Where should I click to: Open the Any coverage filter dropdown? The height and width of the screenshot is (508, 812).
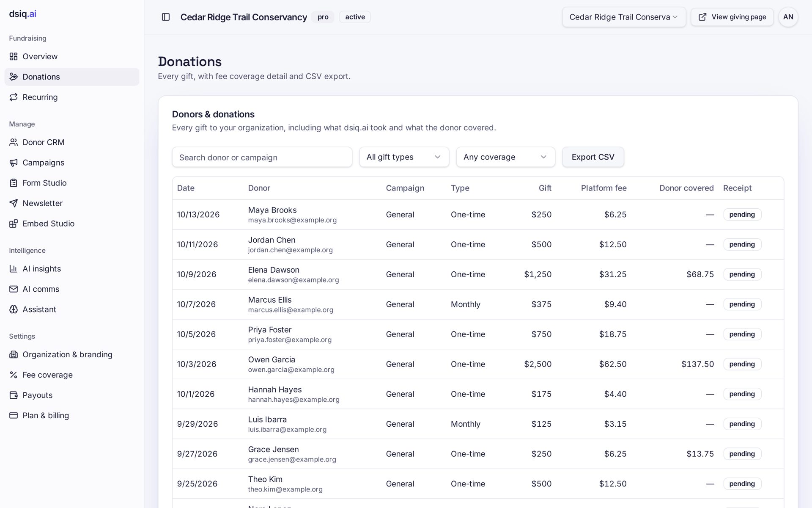[505, 157]
